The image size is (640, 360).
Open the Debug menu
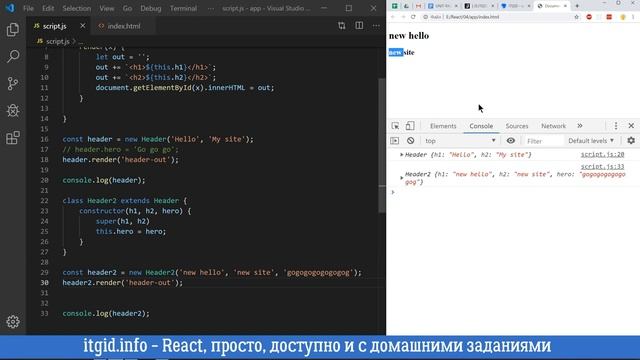(x=151, y=8)
